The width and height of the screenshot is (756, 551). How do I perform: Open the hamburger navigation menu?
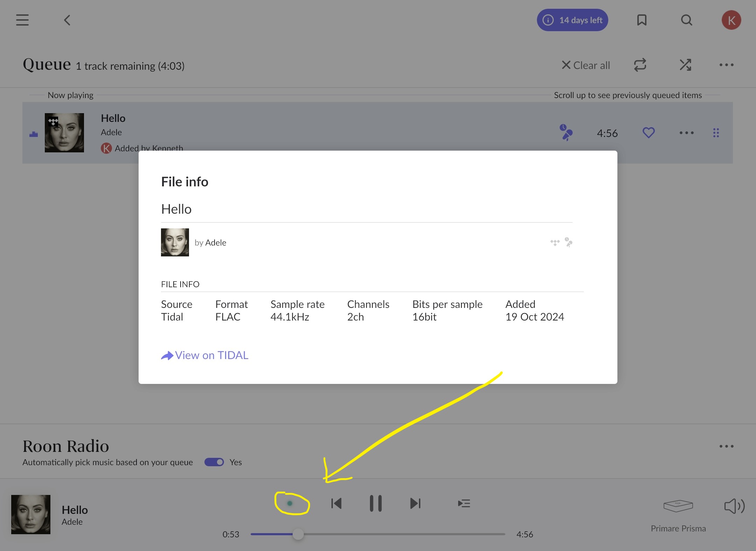click(22, 20)
